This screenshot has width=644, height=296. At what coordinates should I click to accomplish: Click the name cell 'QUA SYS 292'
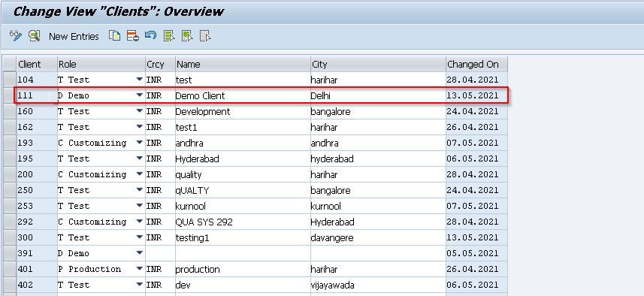(243, 222)
